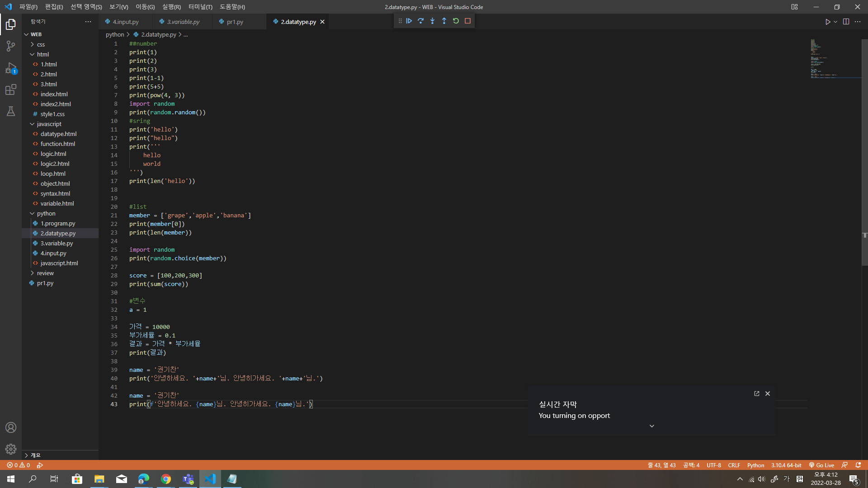Stop the debugging session
Viewport: 868px width, 488px height.
click(468, 21)
